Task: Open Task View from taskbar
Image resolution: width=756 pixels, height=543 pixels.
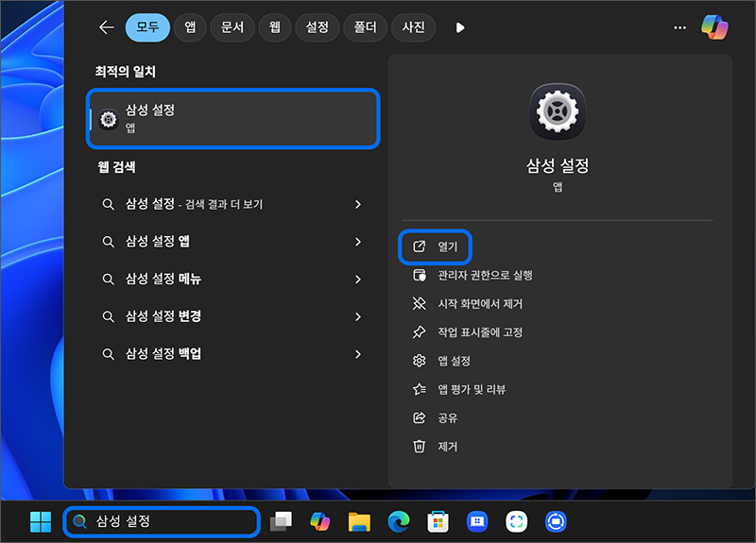Action: click(x=281, y=522)
